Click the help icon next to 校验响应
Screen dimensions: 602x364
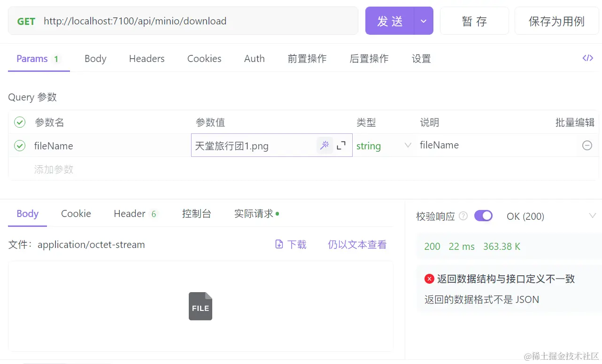[463, 216]
